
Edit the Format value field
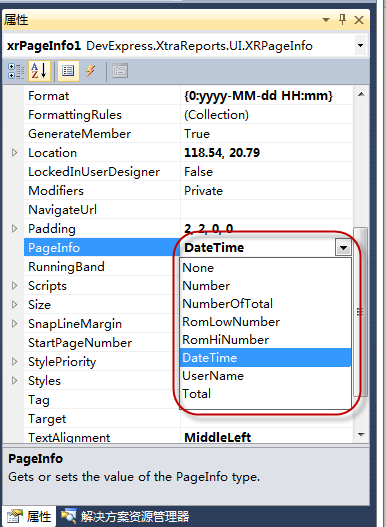[x=266, y=96]
